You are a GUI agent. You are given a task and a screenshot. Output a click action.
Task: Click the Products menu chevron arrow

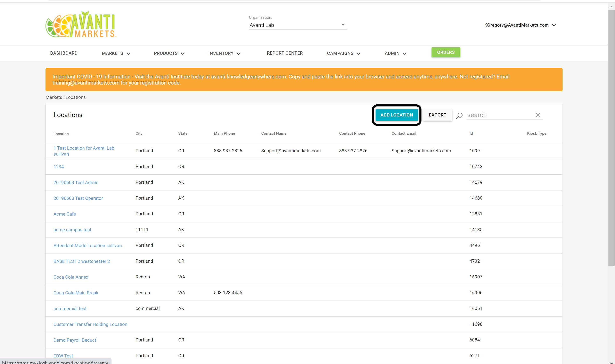182,54
